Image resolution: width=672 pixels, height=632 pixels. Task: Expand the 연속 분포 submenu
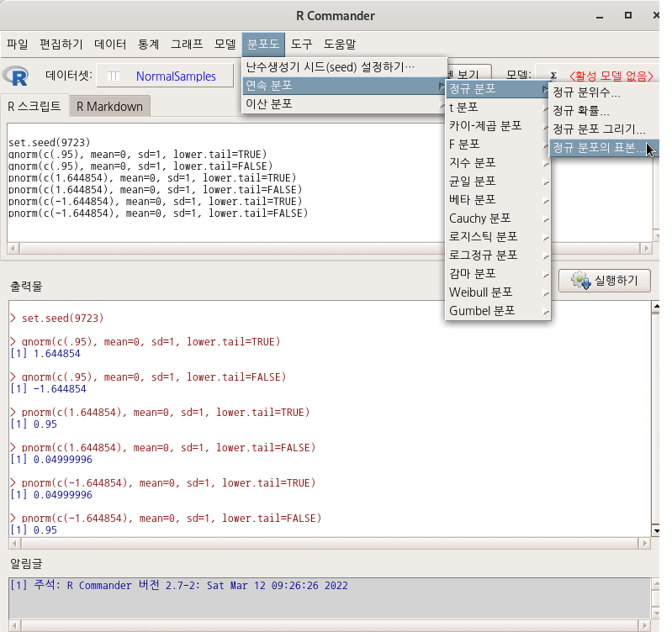click(345, 86)
